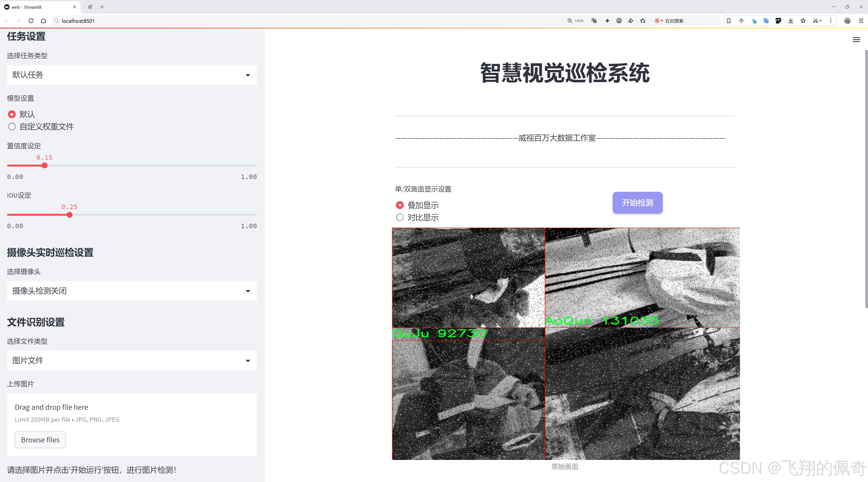Switch to the web Streamlit browser tab

(37, 7)
